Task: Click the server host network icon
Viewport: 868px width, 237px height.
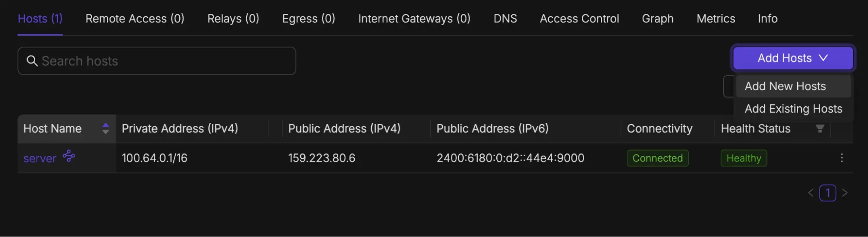Action: click(69, 156)
